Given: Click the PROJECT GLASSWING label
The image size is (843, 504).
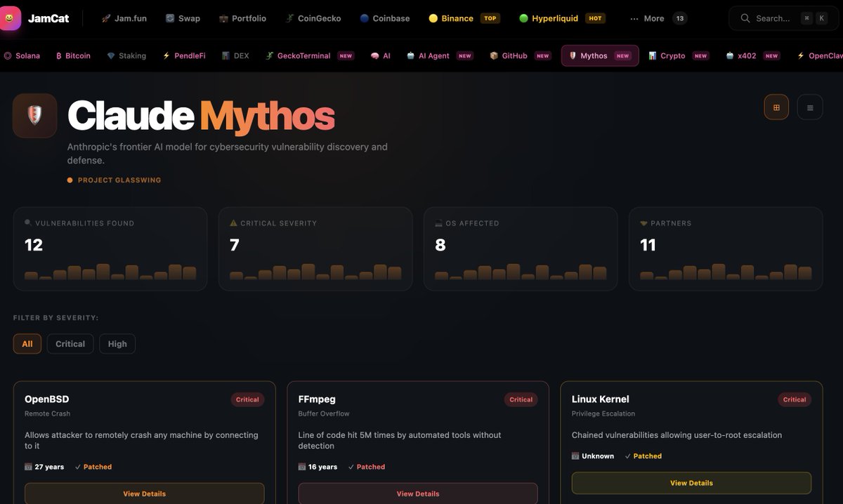Looking at the screenshot, I should [x=119, y=180].
